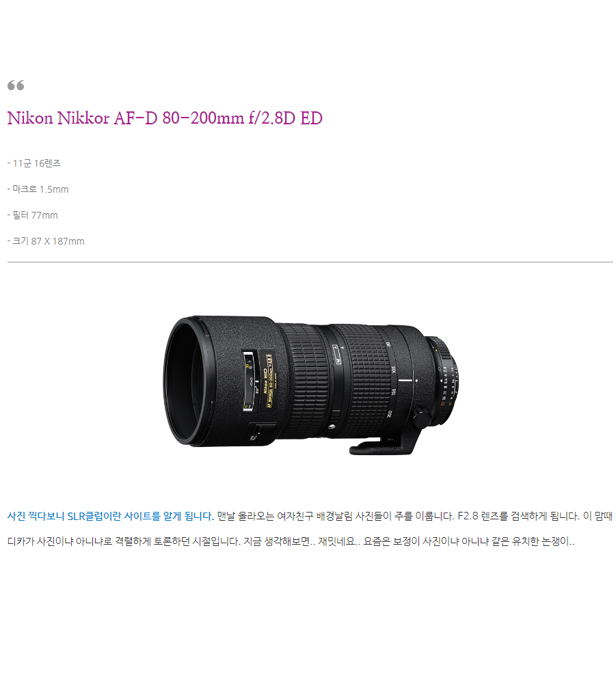The width and height of the screenshot is (616, 682).
Task: Click the blue SLR클럽 sentence link
Action: [x=111, y=517]
